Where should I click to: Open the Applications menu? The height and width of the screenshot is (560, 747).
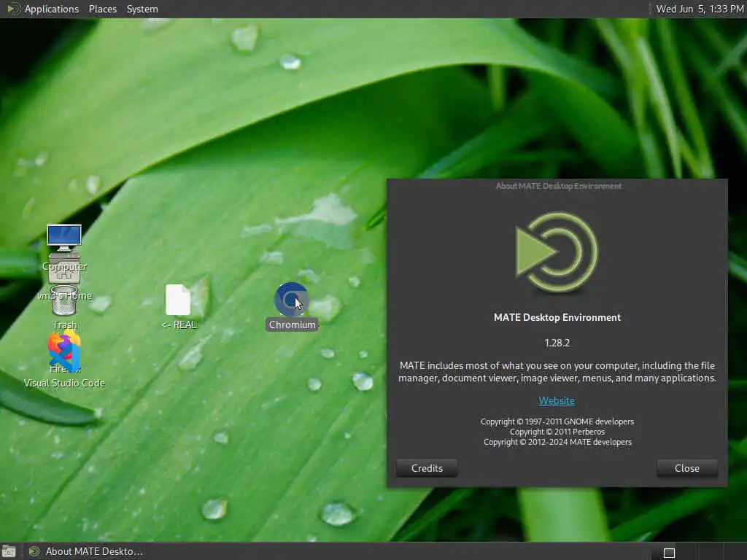(52, 9)
